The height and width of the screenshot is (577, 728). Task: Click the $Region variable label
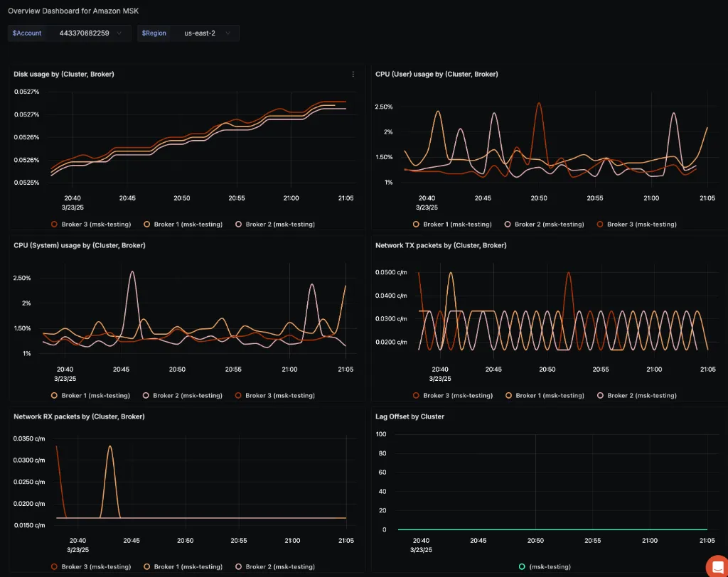(x=156, y=33)
